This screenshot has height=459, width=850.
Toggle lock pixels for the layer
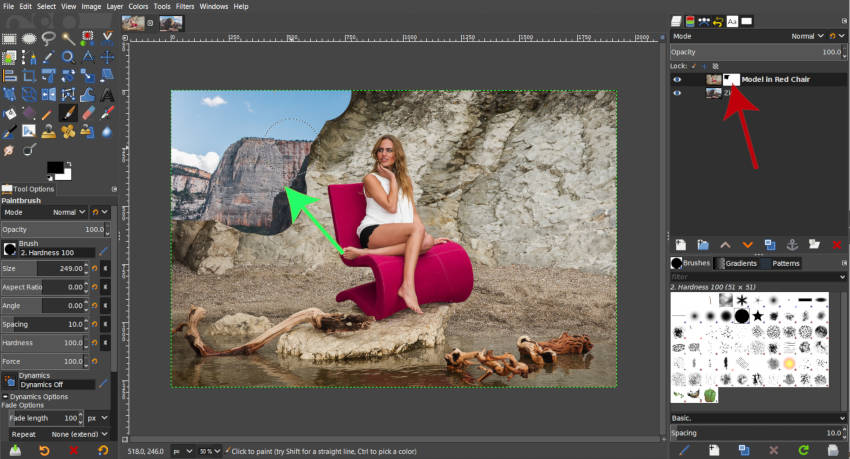pyautogui.click(x=694, y=66)
